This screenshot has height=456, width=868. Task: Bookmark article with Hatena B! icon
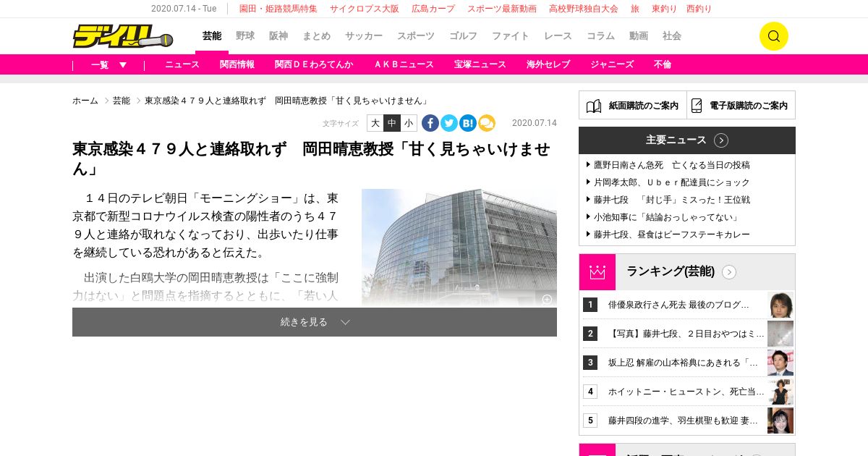[468, 123]
